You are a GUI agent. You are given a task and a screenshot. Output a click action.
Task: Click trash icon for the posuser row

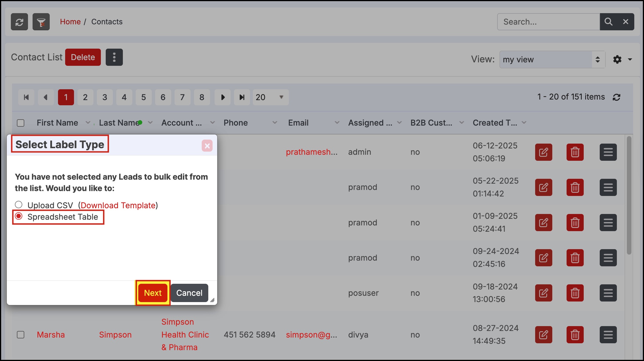coord(575,293)
